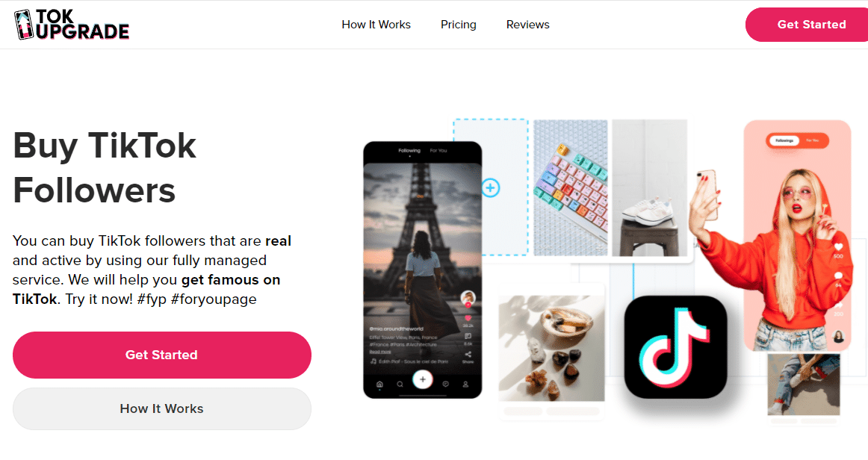Image resolution: width=868 pixels, height=460 pixels.
Task: Click the large TikTok app icon
Action: click(x=675, y=347)
